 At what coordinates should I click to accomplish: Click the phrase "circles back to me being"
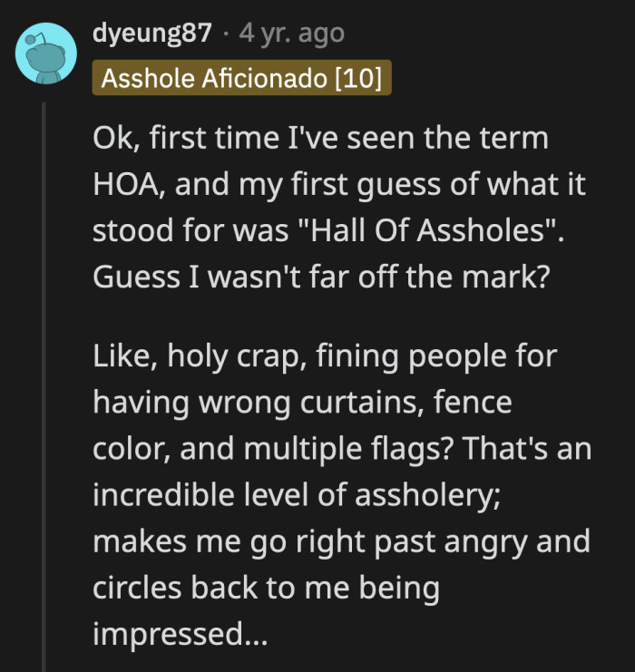265,588
